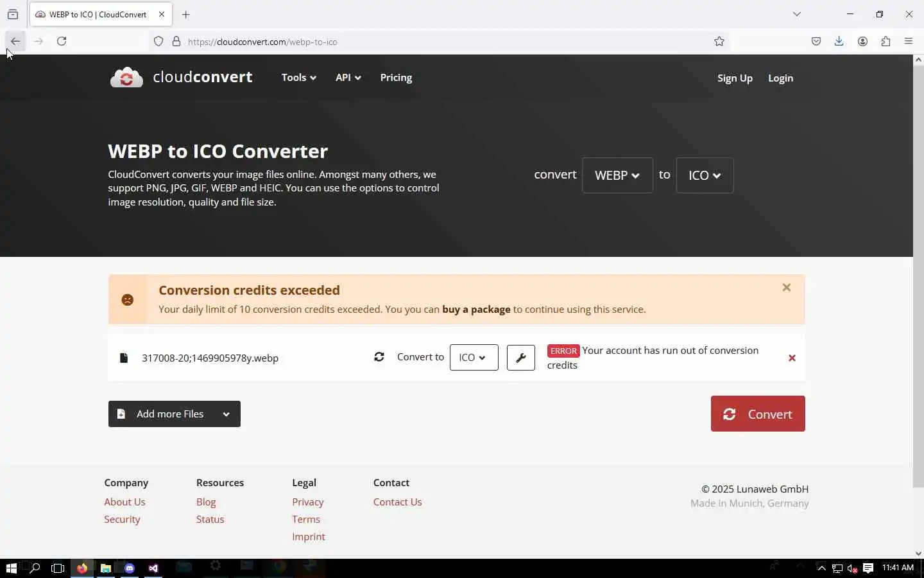The height and width of the screenshot is (578, 924).
Task: Expand the Add more Files dropdown arrow
Action: coord(226,414)
